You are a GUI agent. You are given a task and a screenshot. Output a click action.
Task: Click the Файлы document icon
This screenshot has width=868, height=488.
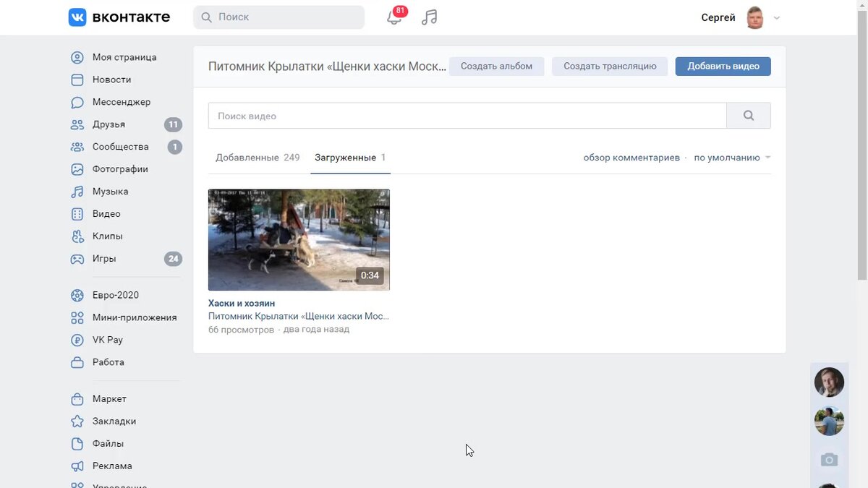tap(77, 444)
